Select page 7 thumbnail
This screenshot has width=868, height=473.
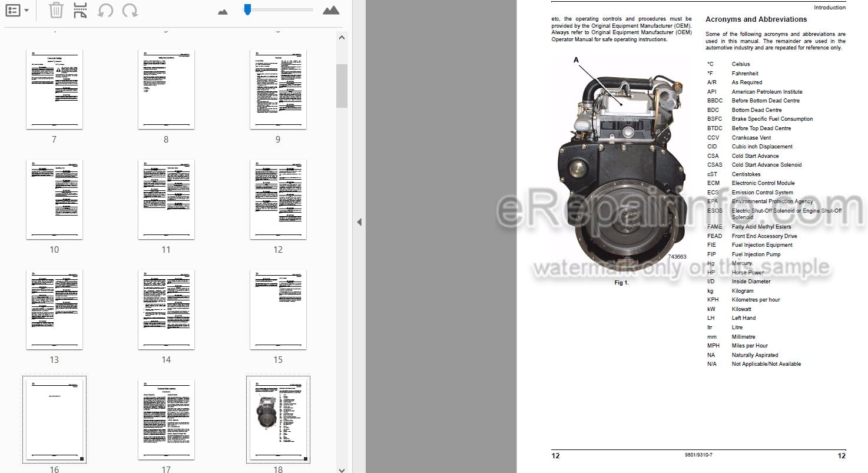[54, 90]
